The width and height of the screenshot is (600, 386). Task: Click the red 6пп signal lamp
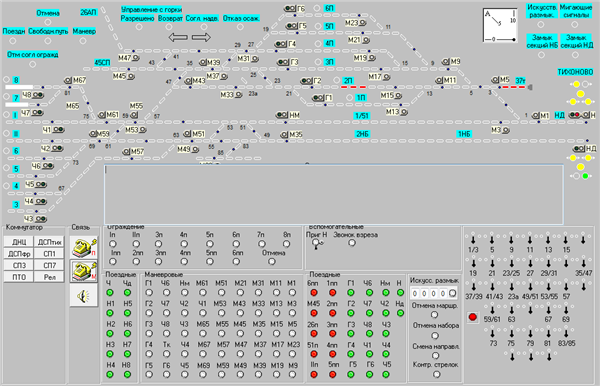(314, 293)
